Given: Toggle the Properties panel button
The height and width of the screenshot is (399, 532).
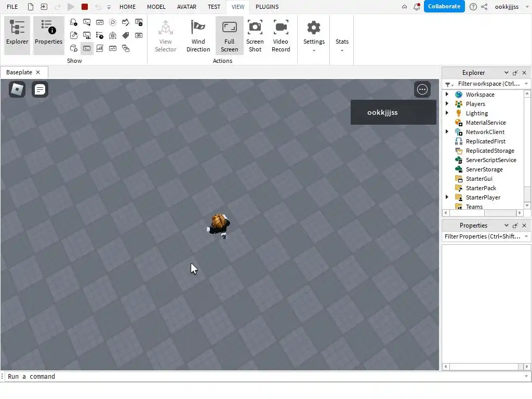Looking at the screenshot, I should pos(48,35).
